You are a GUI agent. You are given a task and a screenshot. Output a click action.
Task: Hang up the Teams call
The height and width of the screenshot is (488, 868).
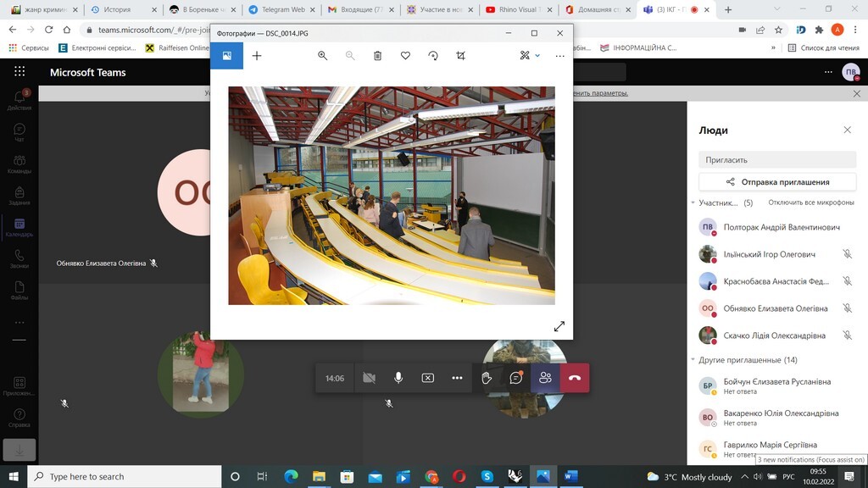pos(574,378)
